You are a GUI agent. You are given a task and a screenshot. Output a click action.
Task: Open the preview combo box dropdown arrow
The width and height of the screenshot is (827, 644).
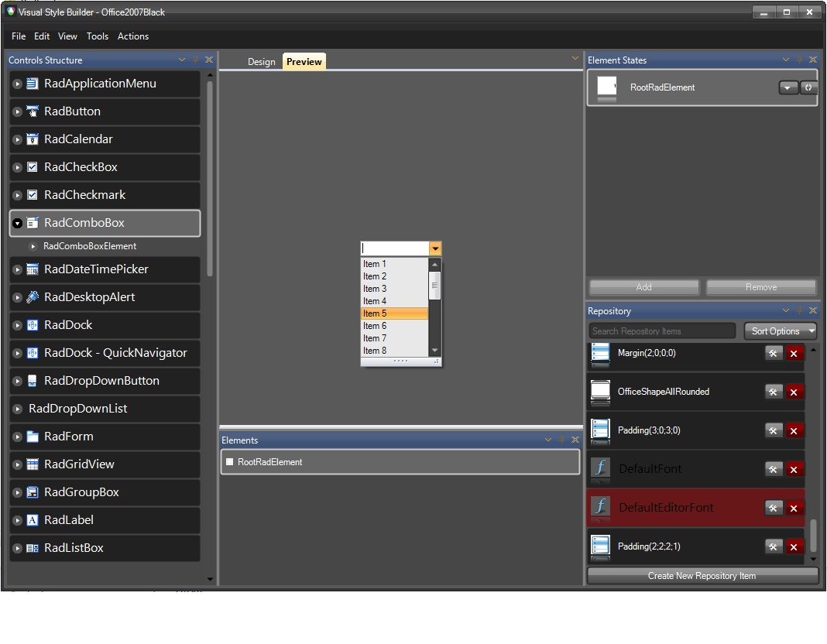(x=435, y=248)
